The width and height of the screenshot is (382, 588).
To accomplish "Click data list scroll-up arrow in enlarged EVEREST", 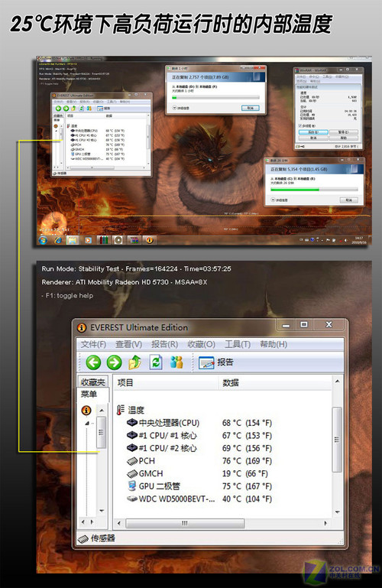I will point(337,382).
